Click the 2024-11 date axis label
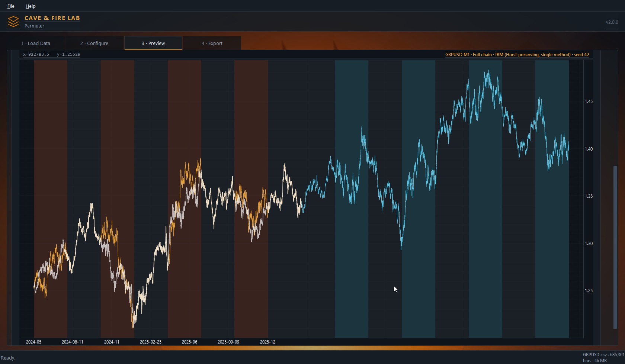625x364 pixels. tap(112, 342)
